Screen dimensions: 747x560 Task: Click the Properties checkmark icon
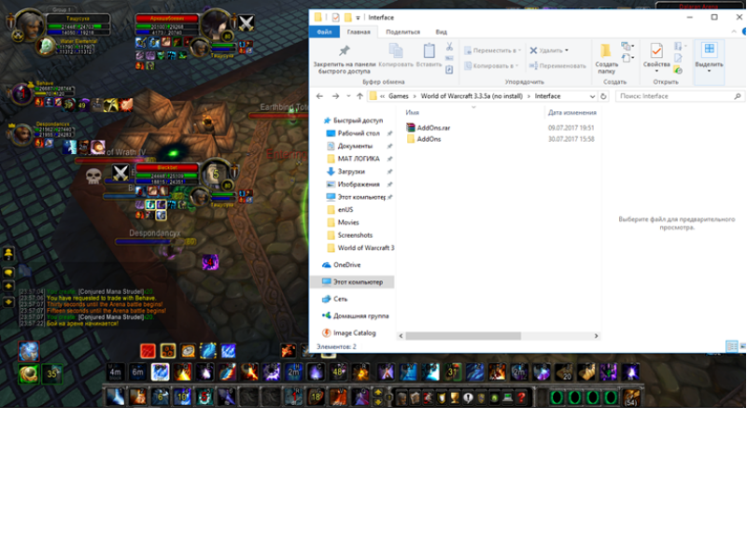point(656,50)
